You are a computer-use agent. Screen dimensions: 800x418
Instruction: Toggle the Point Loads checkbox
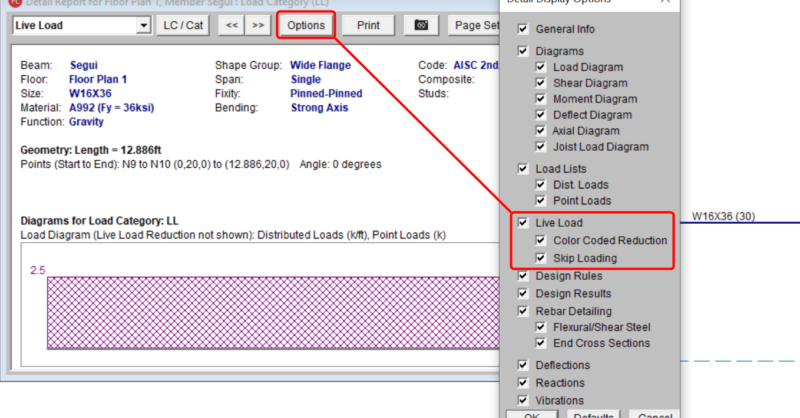tap(541, 201)
